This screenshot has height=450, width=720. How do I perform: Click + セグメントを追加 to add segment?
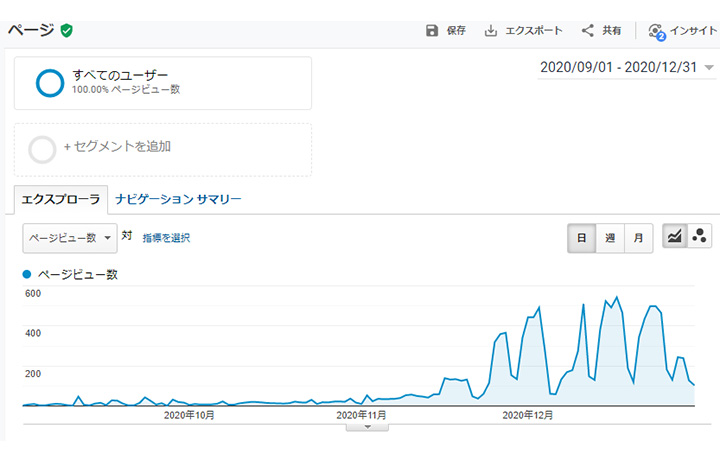(x=116, y=146)
